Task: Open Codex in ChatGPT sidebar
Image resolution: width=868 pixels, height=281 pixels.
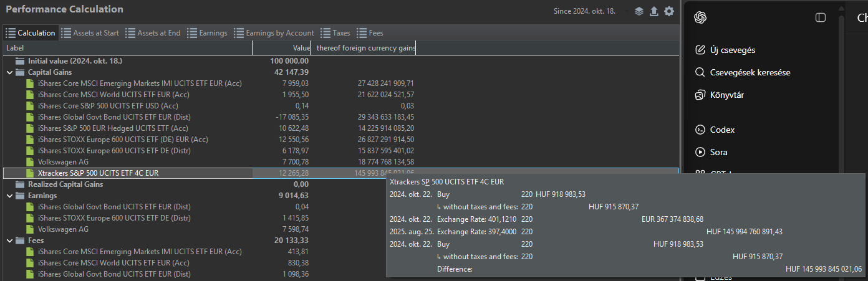Action: click(x=715, y=130)
